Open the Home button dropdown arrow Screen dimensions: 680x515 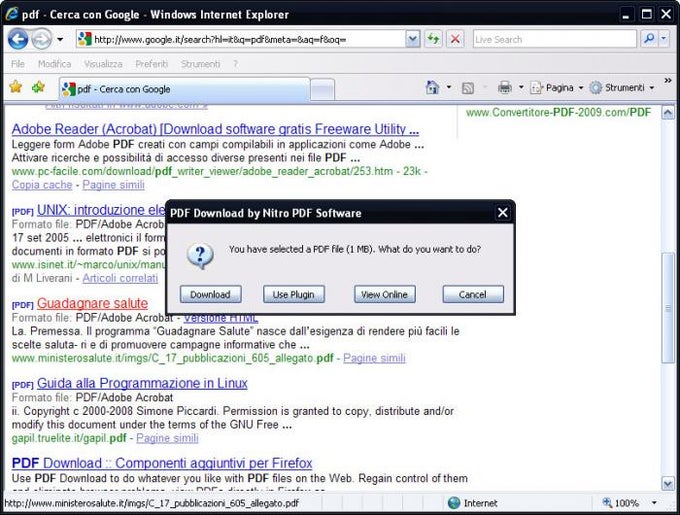449,88
